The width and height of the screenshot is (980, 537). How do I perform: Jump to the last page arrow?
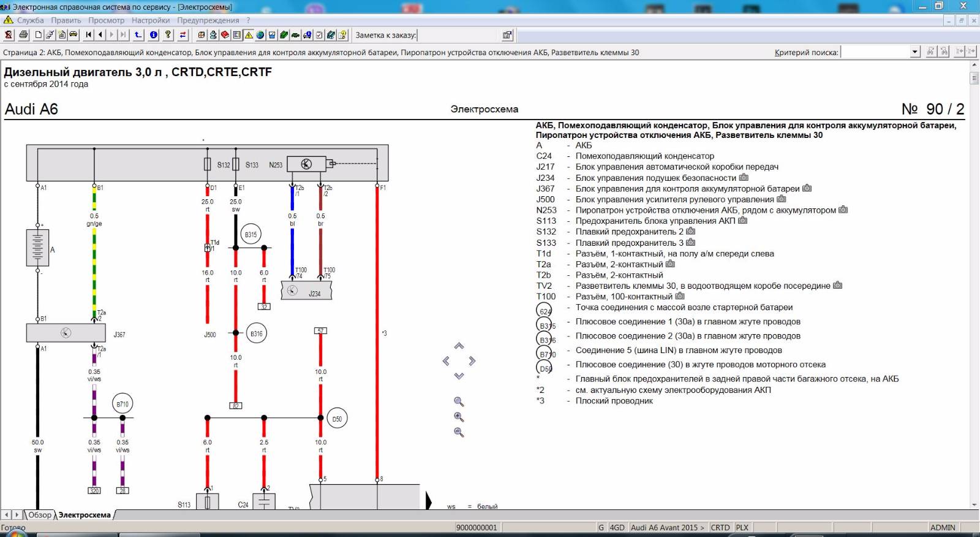pos(123,35)
